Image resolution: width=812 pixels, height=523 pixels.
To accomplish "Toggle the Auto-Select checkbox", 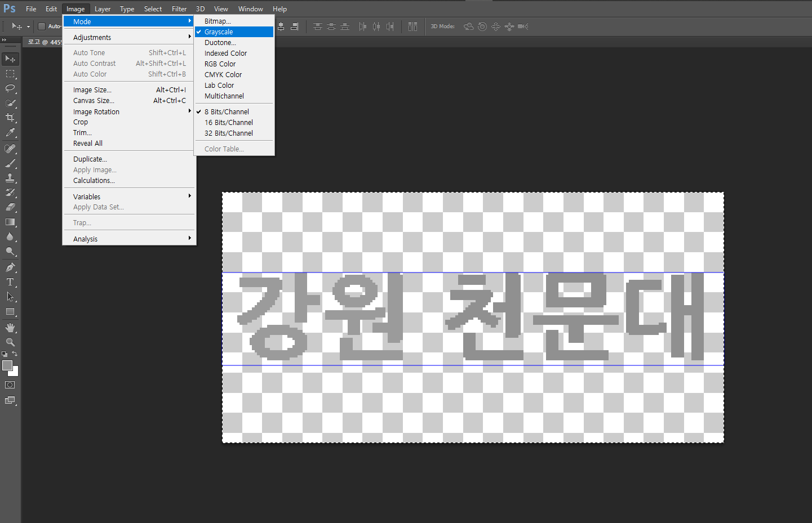I will coord(42,26).
